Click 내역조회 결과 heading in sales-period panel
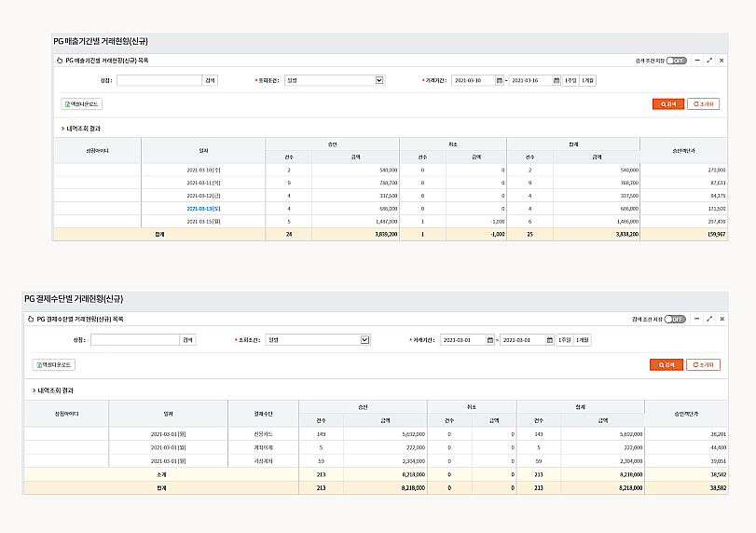The image size is (756, 533). 83,129
